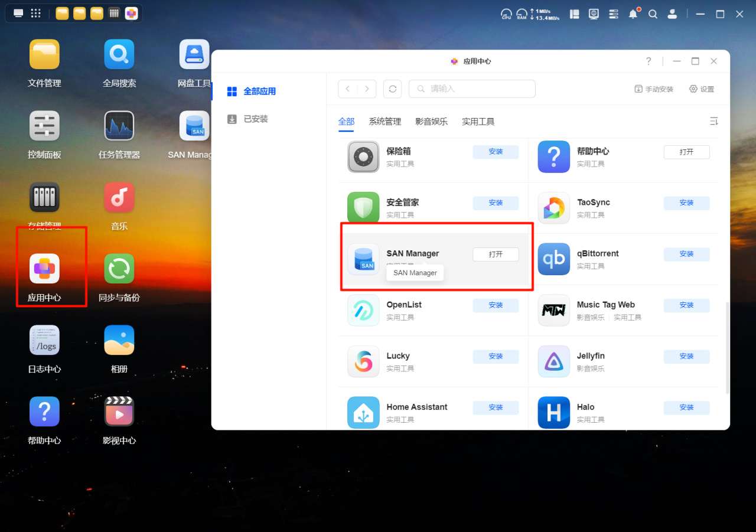Click 打开 for 帮助中心 in the app list
756x532 pixels.
click(x=686, y=152)
